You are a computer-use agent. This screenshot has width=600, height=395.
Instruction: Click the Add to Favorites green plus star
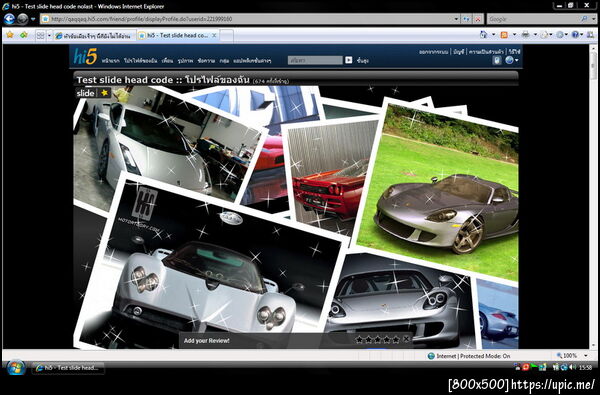click(24, 35)
